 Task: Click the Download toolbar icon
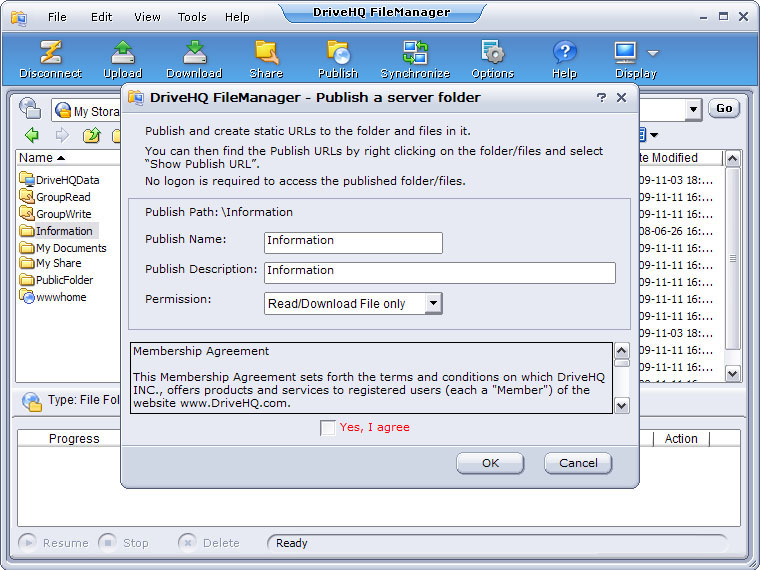click(194, 59)
